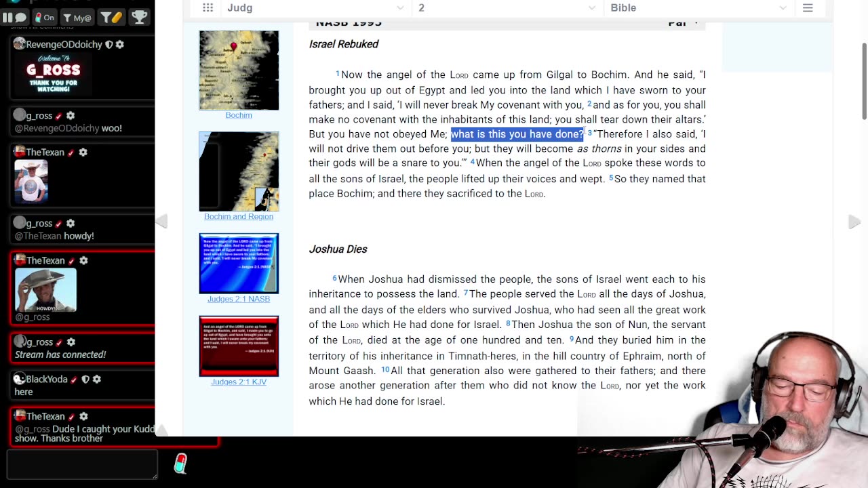
Task: Open the red Judges 2:1 KJV verse image
Action: [x=239, y=346]
